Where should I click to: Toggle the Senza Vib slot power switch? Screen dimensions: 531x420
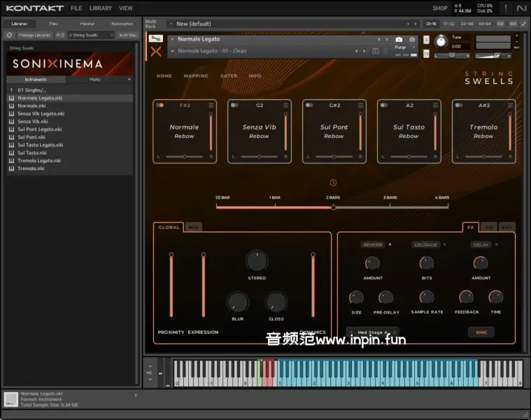(234, 105)
